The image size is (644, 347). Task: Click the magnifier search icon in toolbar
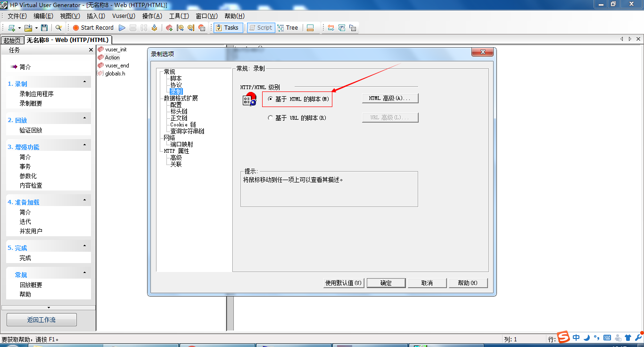58,28
